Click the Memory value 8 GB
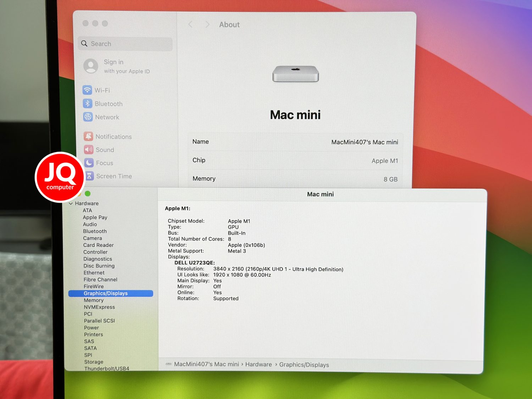The image size is (532, 399). (390, 179)
